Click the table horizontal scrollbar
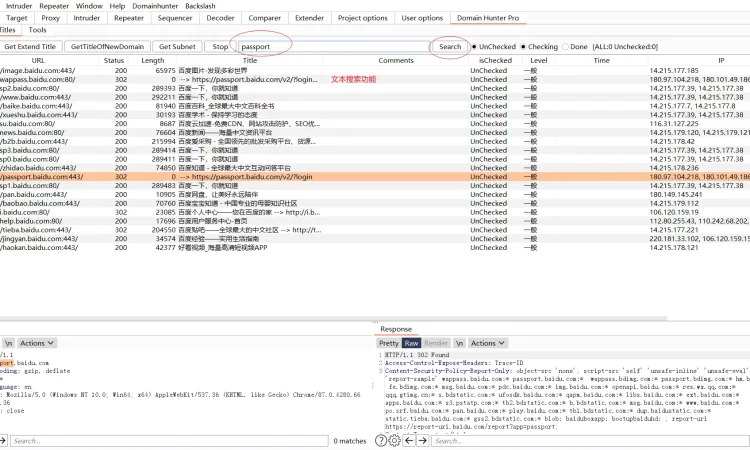The width and height of the screenshot is (750, 450). 333,318
